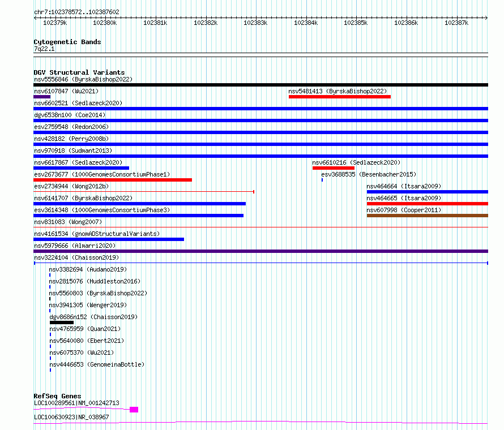Click the black dgv8686n152 variant bar
504x430 pixels.
click(62, 322)
